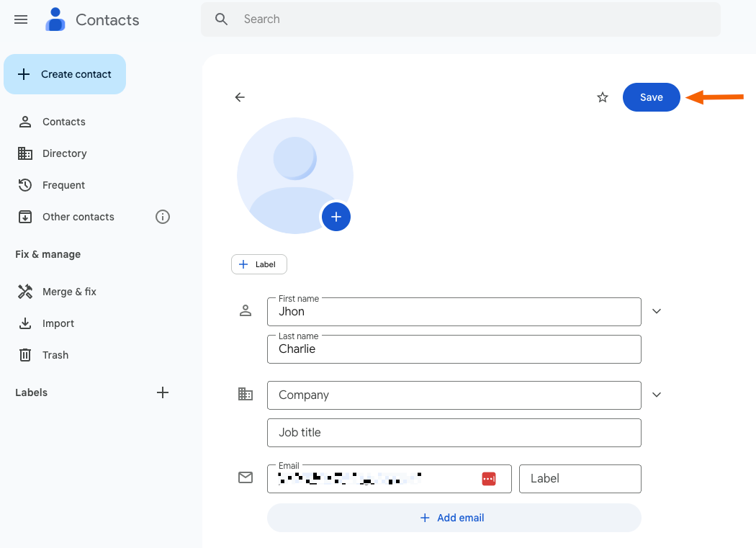Image resolution: width=756 pixels, height=548 pixels.
Task: Open the Contacts list
Action: pyautogui.click(x=63, y=122)
